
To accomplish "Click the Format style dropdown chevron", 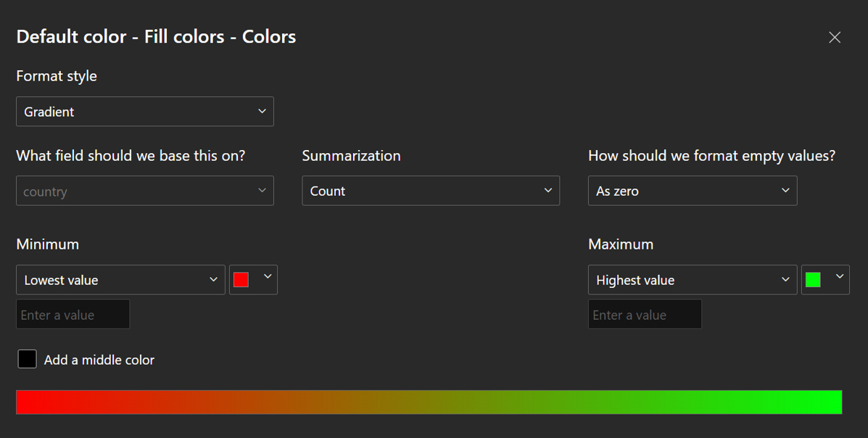I will pos(262,111).
